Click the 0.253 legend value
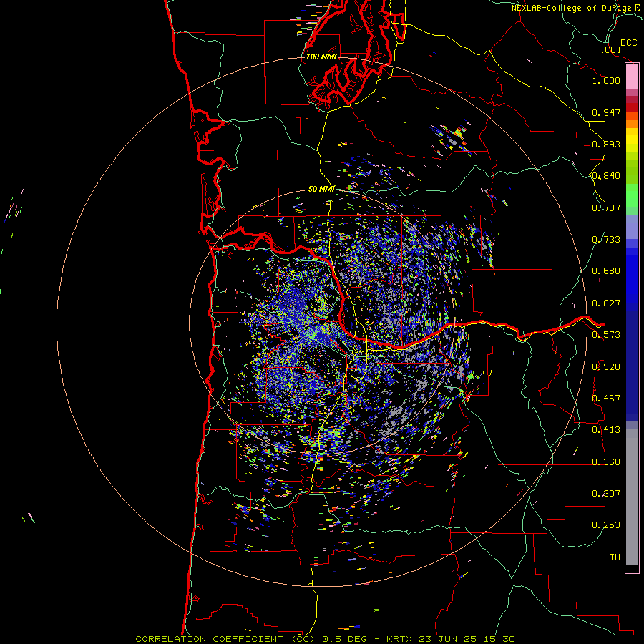This screenshot has width=644, height=644. click(x=606, y=525)
